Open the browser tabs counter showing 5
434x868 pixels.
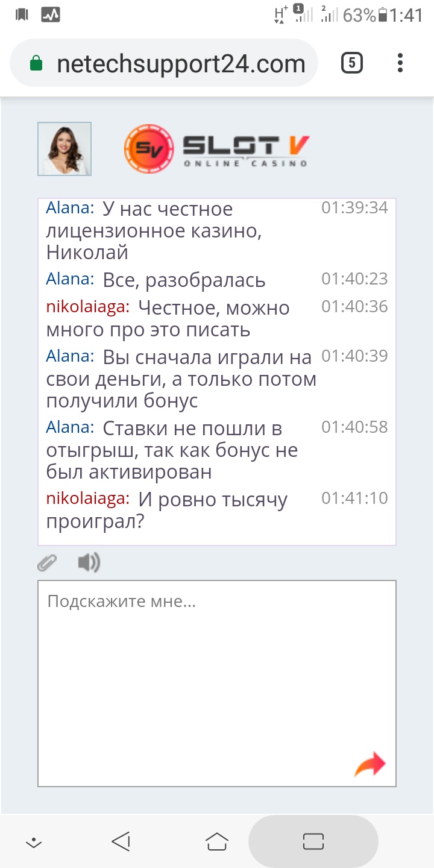coord(352,63)
